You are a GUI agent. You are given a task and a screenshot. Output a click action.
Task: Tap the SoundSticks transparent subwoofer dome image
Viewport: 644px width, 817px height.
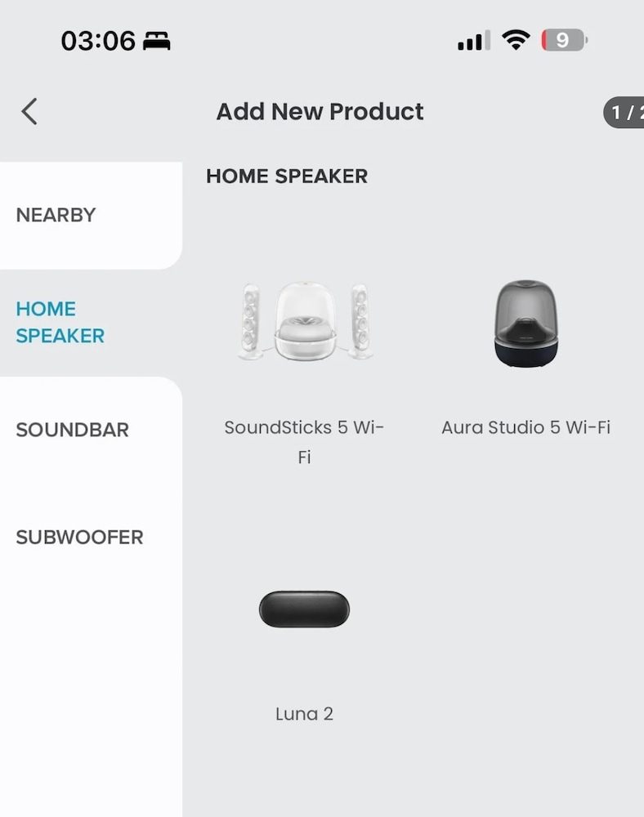pos(304,322)
